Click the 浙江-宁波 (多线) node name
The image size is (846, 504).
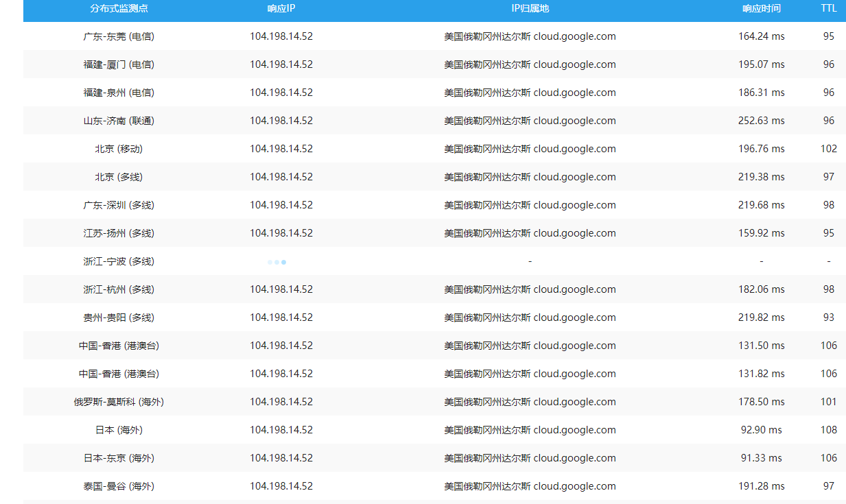tap(119, 261)
